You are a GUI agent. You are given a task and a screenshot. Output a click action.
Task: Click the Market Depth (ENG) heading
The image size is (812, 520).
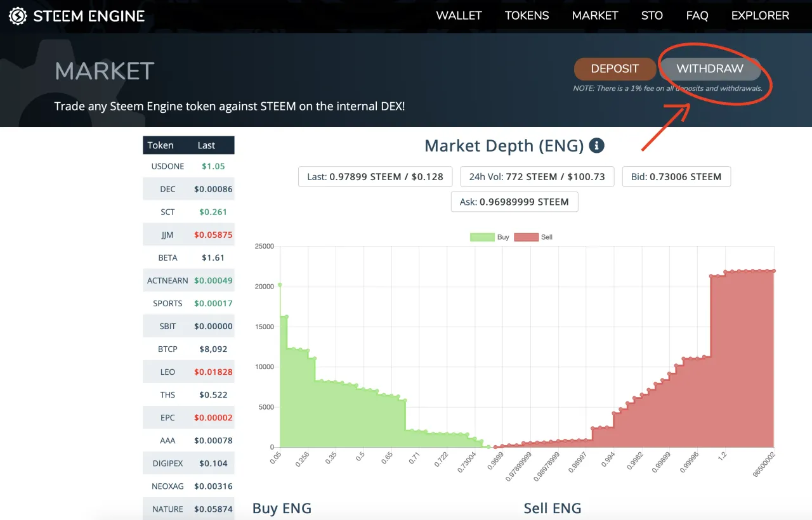tap(504, 146)
